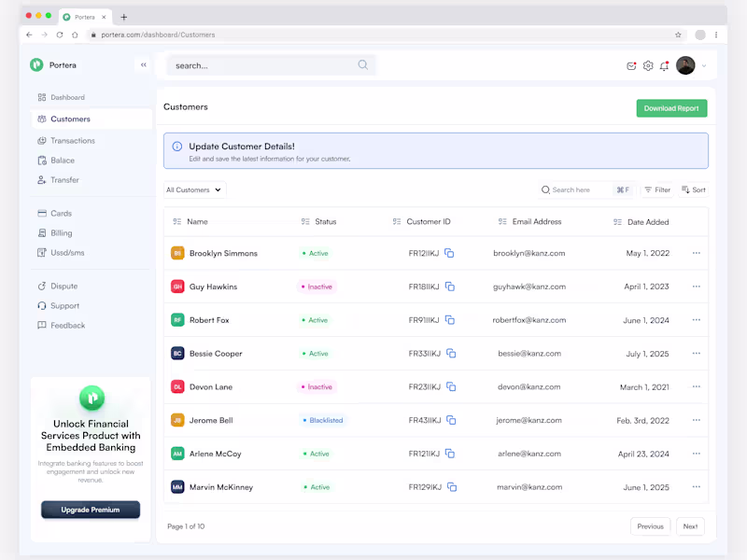This screenshot has height=560, width=747.
Task: Click the Blacklisted status badge
Action: pos(322,420)
